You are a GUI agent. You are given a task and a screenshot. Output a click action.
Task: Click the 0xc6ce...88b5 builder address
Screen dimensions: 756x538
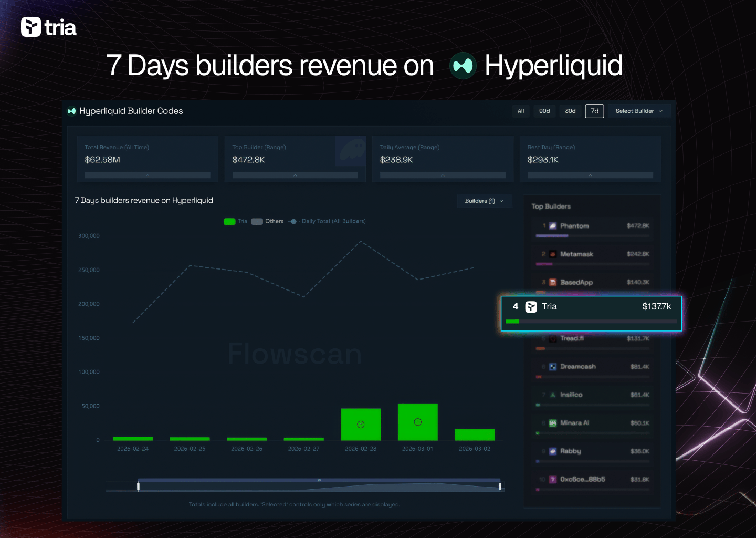583,480
